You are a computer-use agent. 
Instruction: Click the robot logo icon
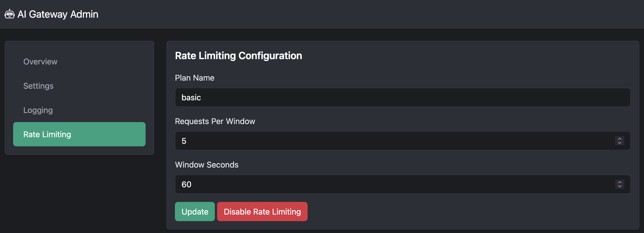pos(10,14)
